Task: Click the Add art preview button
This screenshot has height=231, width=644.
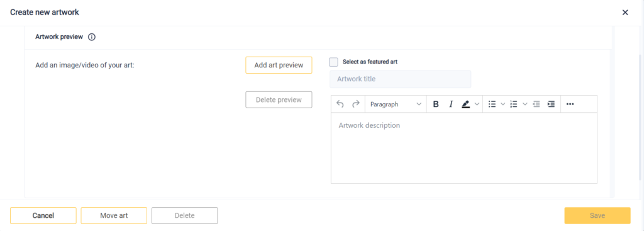Action: [x=279, y=65]
